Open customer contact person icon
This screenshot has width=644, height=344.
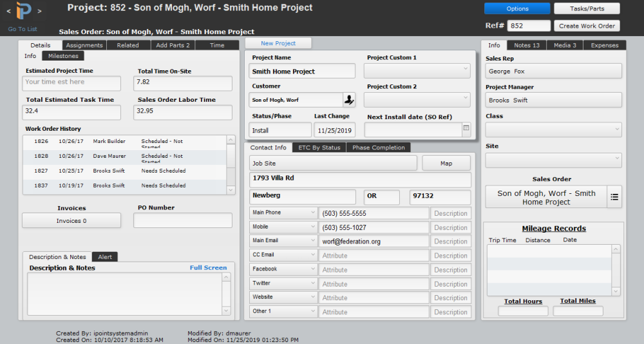click(x=348, y=100)
